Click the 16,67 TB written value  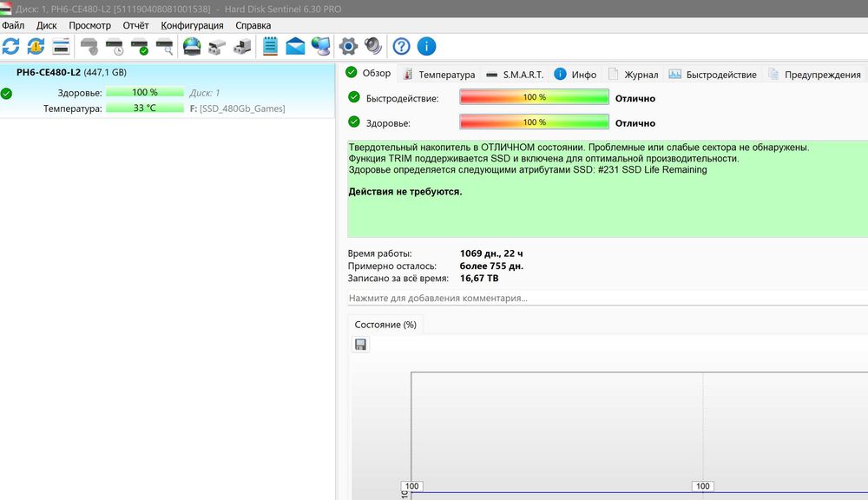pyautogui.click(x=479, y=278)
